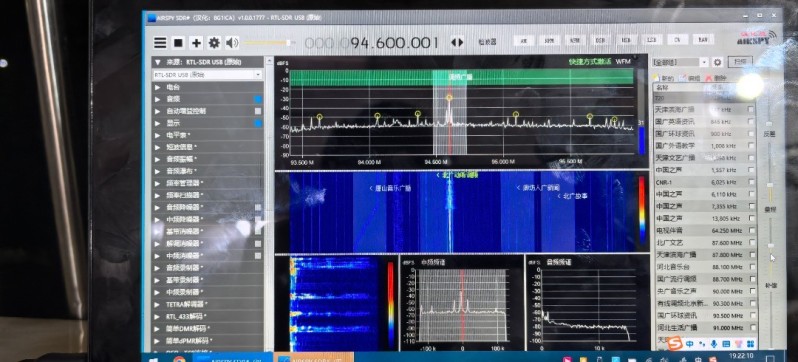The width and height of the screenshot is (798, 362).
Task: Open the 全部组 group dropdown
Action: 680,62
